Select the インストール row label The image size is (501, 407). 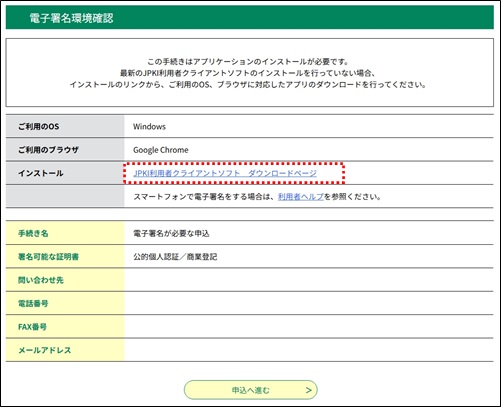(x=41, y=173)
